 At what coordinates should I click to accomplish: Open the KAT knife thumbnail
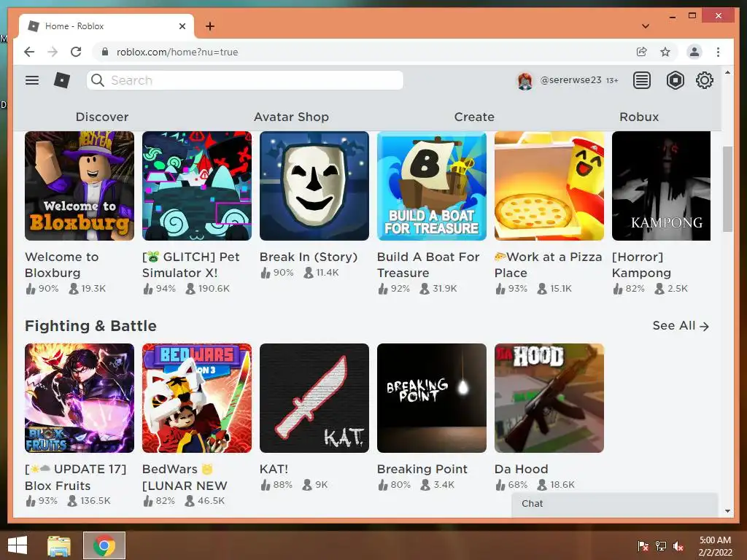click(314, 398)
